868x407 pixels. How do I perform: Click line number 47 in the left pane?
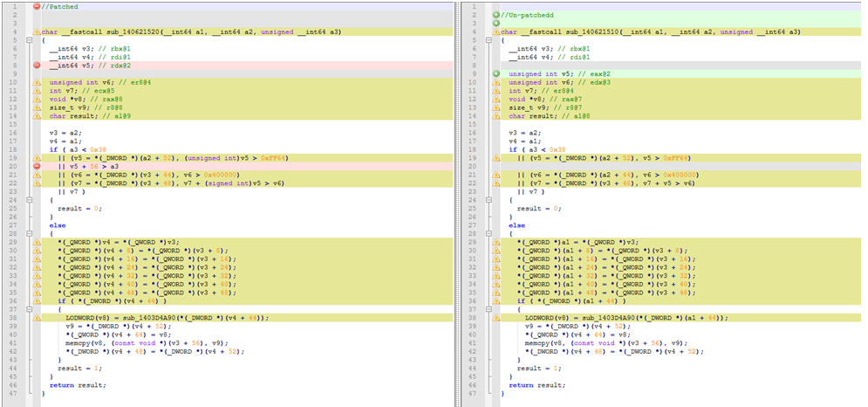(x=14, y=393)
